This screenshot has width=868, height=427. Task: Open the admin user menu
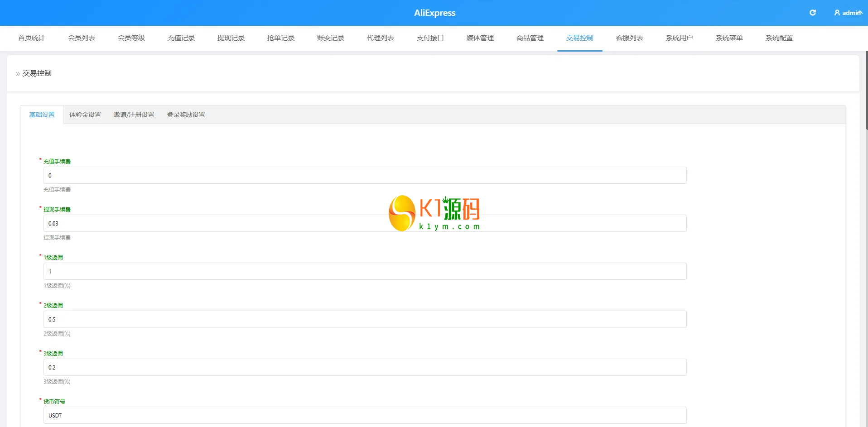[x=848, y=13]
